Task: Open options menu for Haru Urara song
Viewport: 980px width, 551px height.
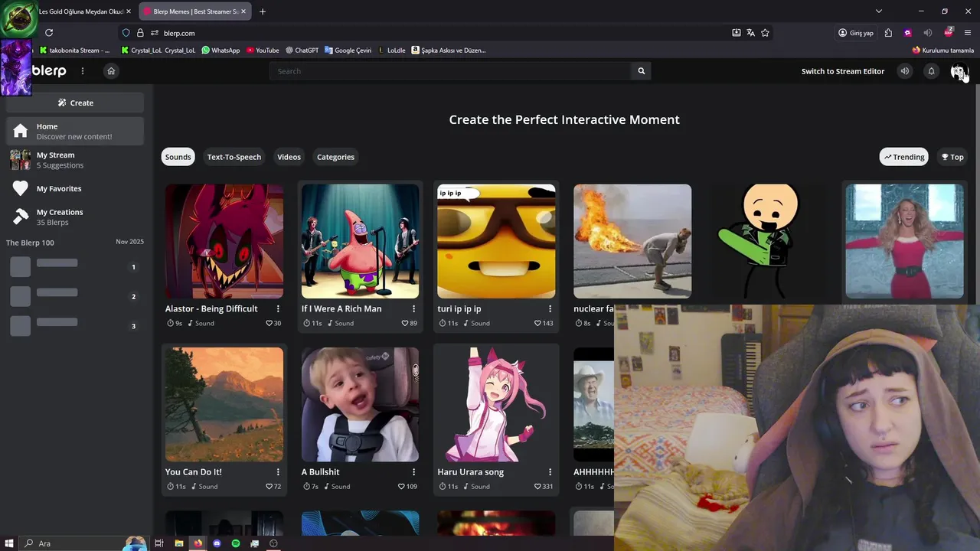Action: 550,472
